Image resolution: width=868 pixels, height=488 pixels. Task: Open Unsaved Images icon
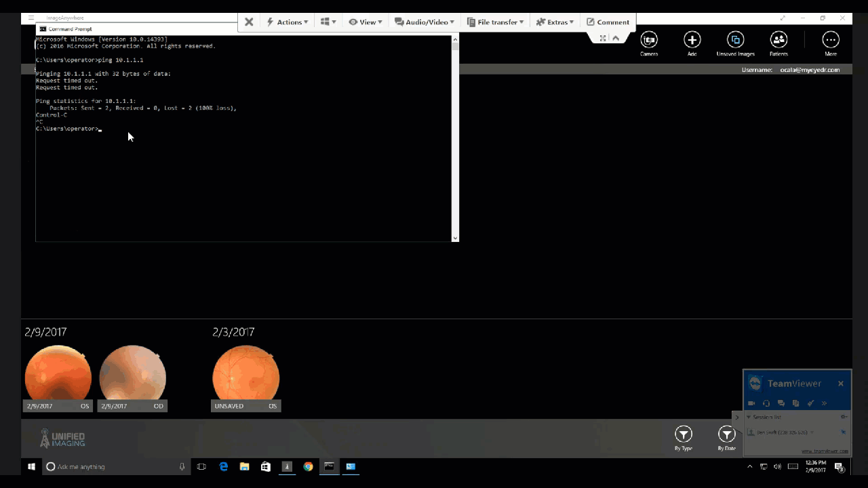[x=735, y=40]
